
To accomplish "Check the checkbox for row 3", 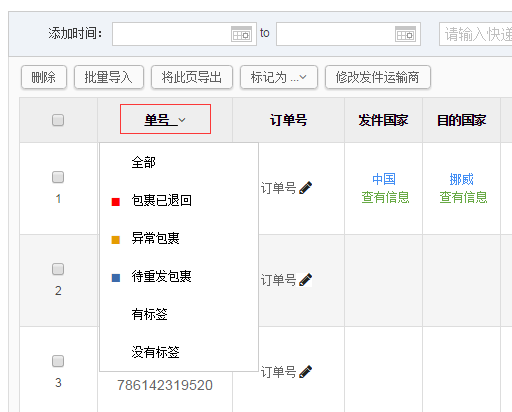I will 58,361.
